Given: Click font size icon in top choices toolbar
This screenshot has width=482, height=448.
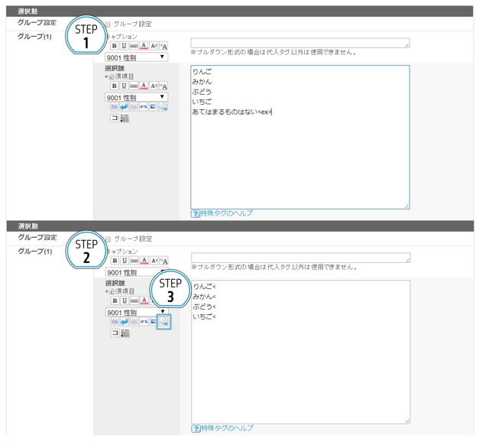Looking at the screenshot, I should point(154,86).
